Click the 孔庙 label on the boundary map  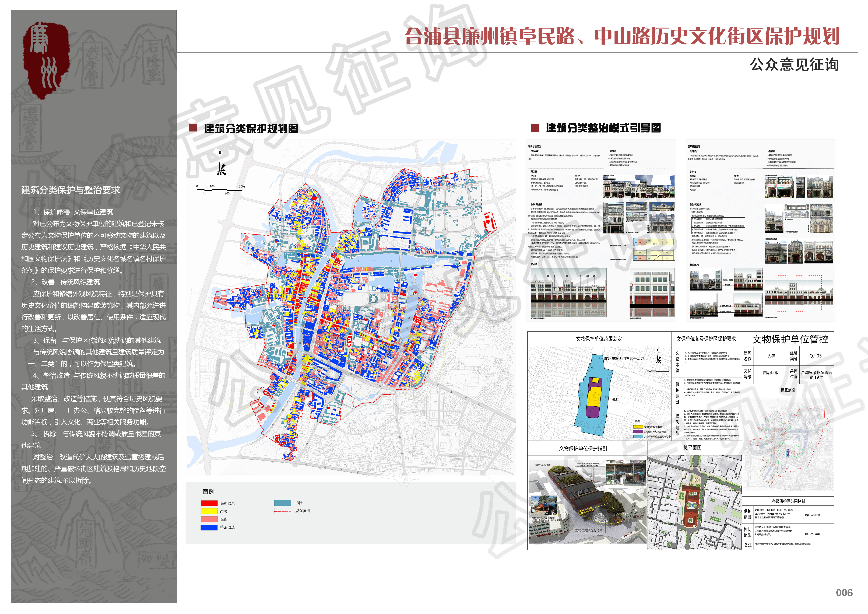click(x=616, y=399)
